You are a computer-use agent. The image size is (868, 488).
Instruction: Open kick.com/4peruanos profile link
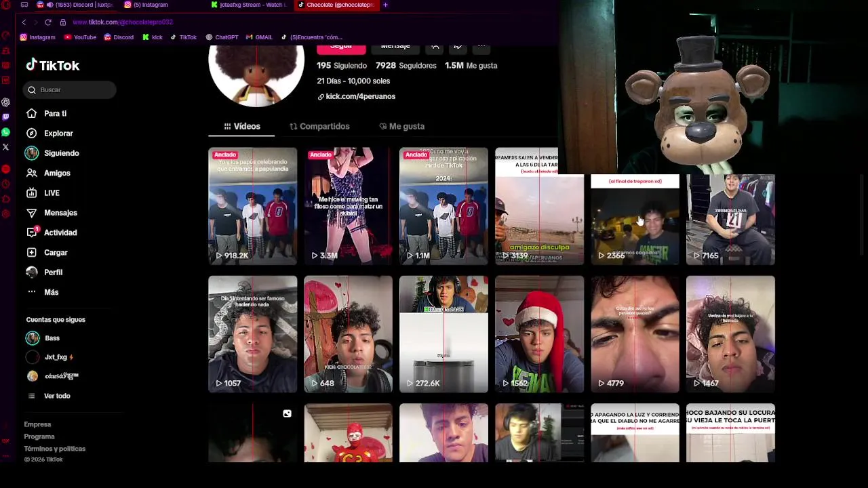(x=356, y=96)
